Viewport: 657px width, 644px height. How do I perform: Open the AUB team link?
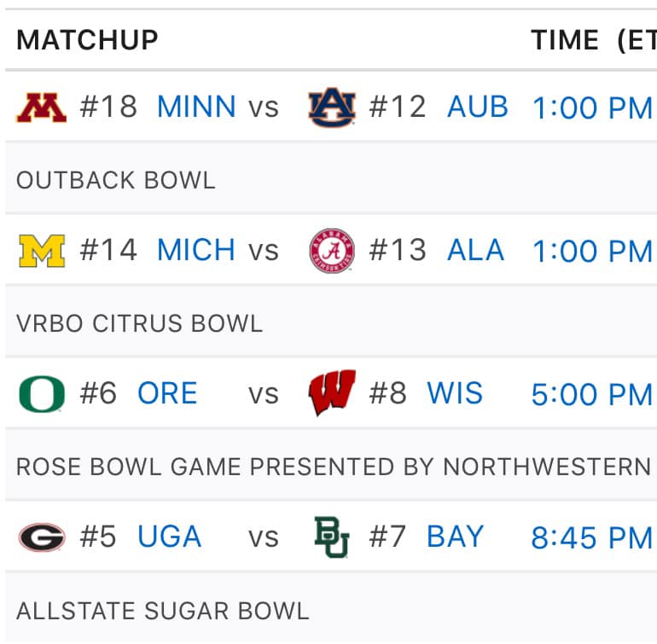(478, 107)
